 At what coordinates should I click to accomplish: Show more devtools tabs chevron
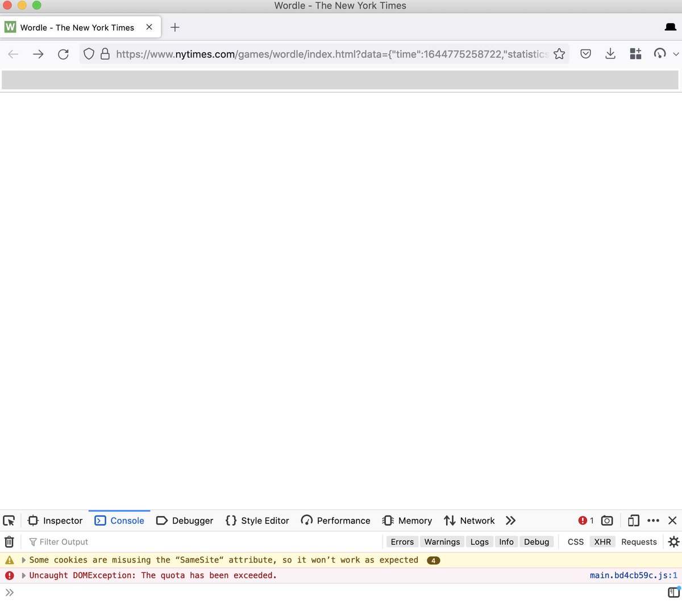(x=510, y=521)
